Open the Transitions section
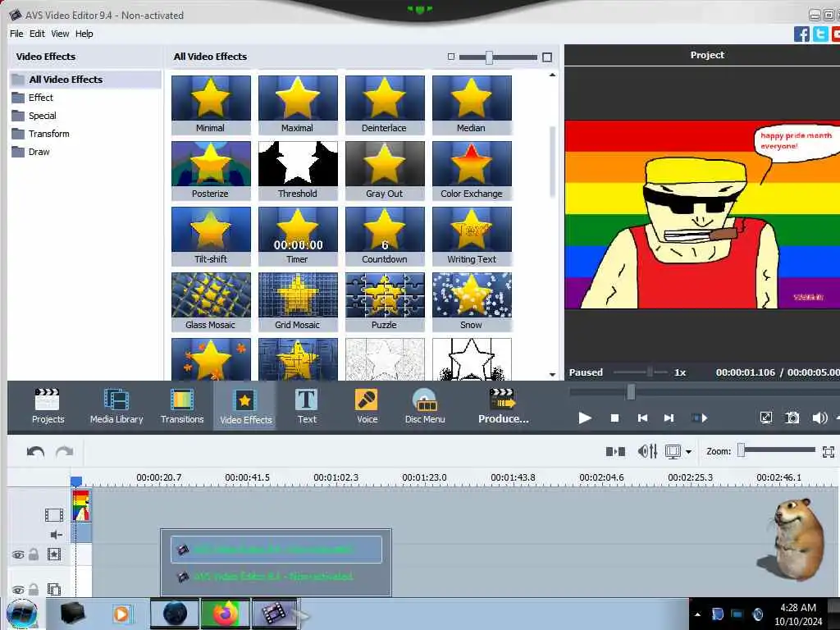This screenshot has width=840, height=630. click(x=182, y=407)
